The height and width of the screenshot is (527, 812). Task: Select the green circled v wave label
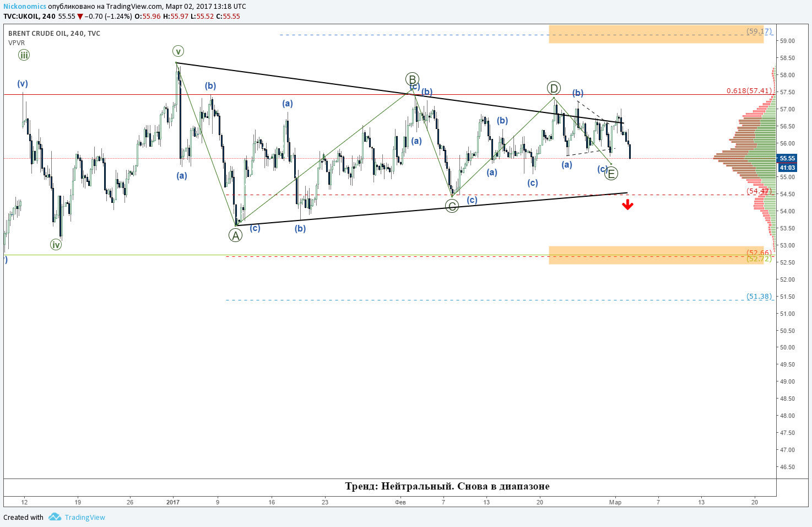tap(178, 51)
